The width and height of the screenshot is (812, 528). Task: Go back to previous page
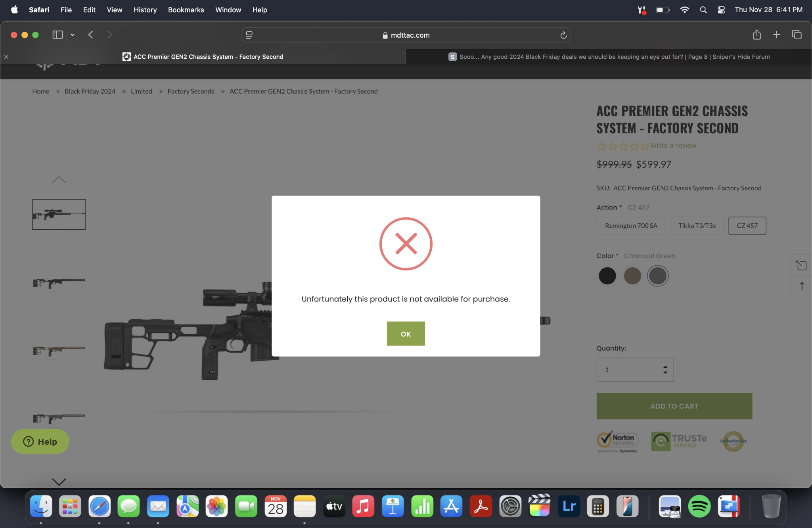(x=91, y=35)
